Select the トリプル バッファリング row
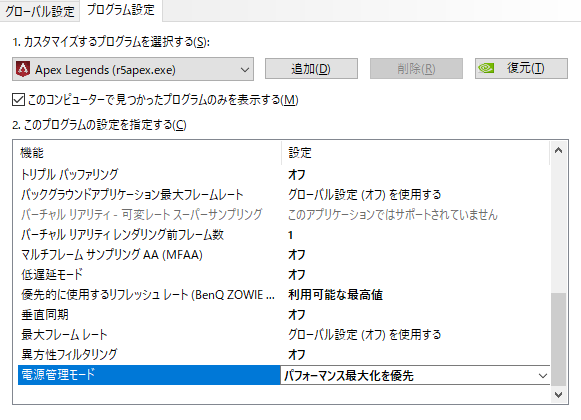Image resolution: width=581 pixels, height=420 pixels. [x=284, y=175]
